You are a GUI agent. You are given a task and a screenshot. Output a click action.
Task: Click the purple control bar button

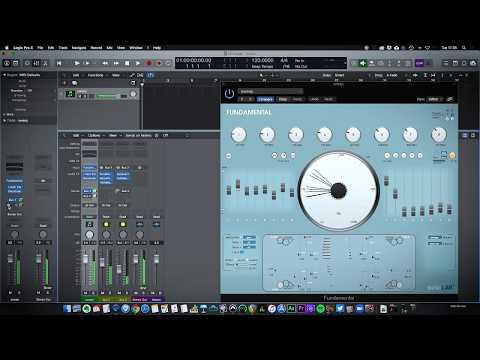click(419, 63)
